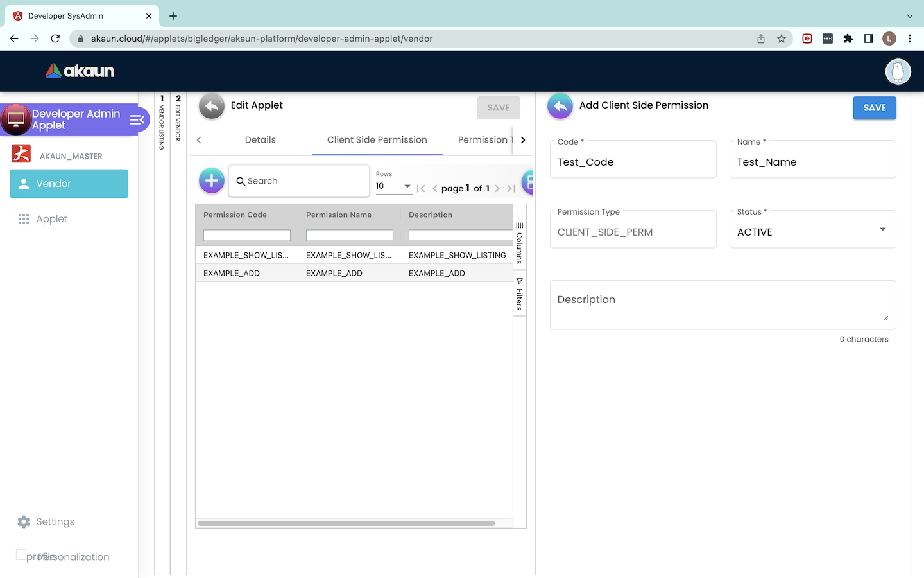Open the Settings gear in sidebar
The width and height of the screenshot is (924, 578).
click(x=24, y=521)
